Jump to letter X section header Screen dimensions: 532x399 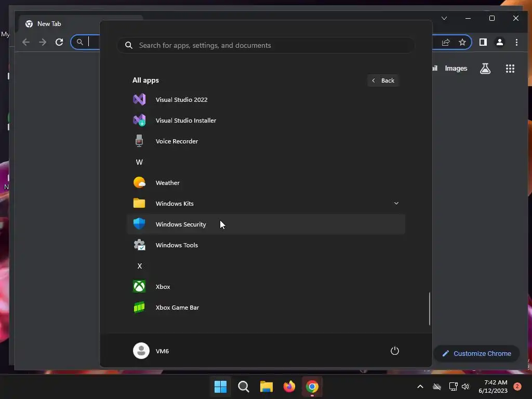click(x=139, y=266)
